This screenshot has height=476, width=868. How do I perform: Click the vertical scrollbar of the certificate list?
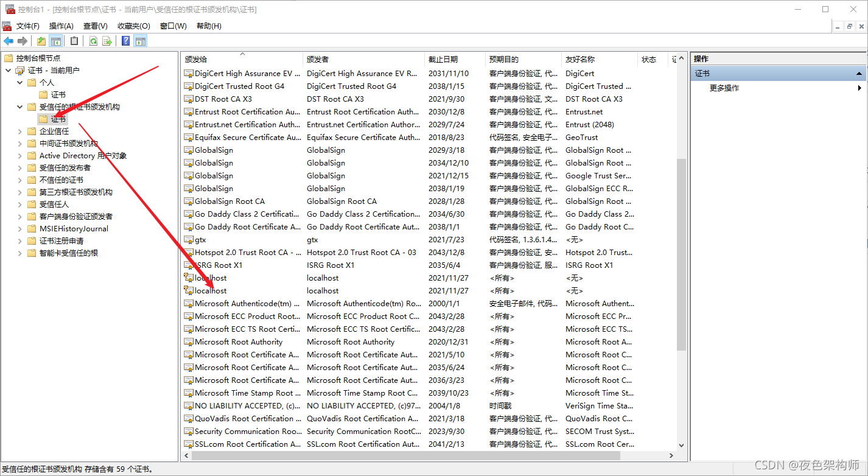tap(681, 254)
